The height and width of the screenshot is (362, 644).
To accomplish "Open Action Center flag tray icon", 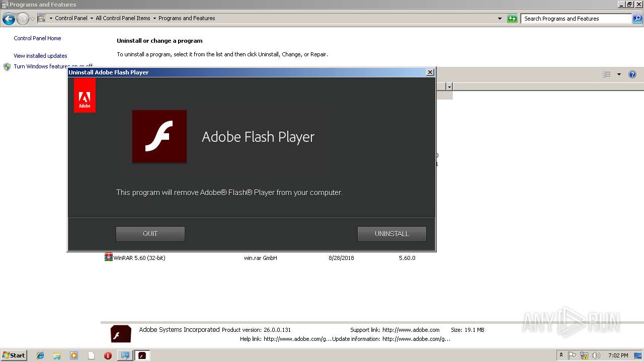I will point(572,355).
